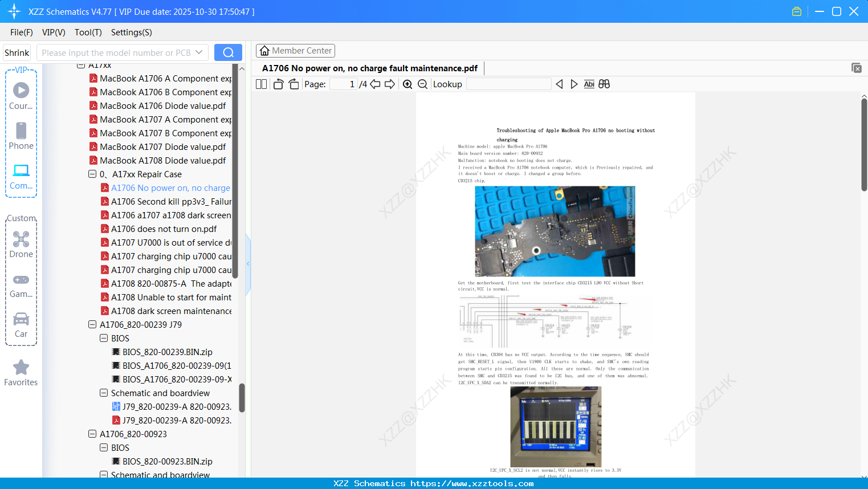Click the Lookup text field
Viewport: 868px width, 489px height.
pos(508,84)
